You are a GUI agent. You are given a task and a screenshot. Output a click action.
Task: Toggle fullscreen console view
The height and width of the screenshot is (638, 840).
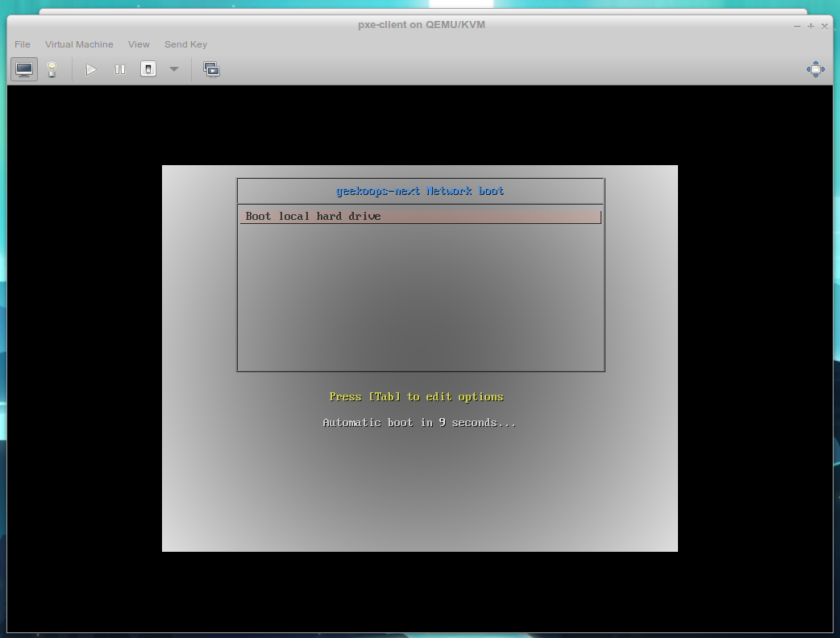click(x=815, y=69)
